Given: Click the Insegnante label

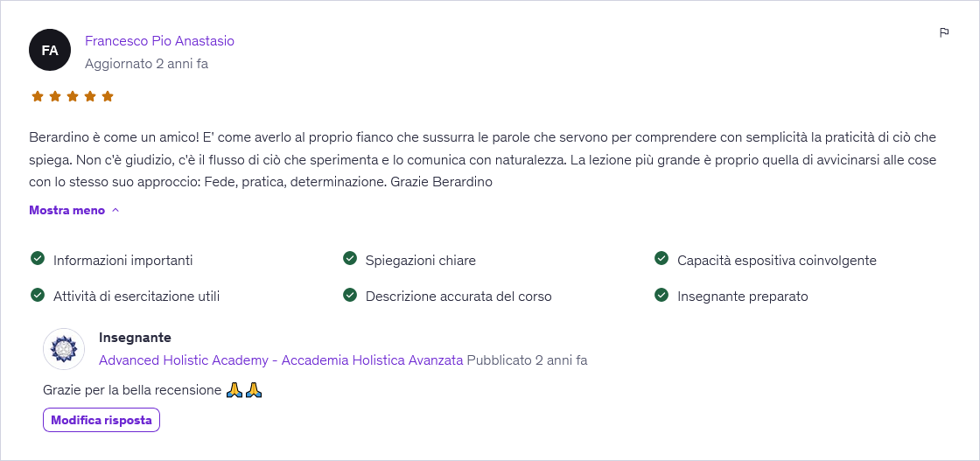Looking at the screenshot, I should [x=135, y=337].
